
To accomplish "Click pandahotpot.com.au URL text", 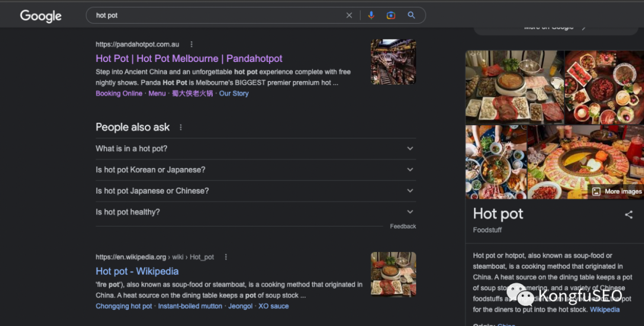I will [x=137, y=44].
